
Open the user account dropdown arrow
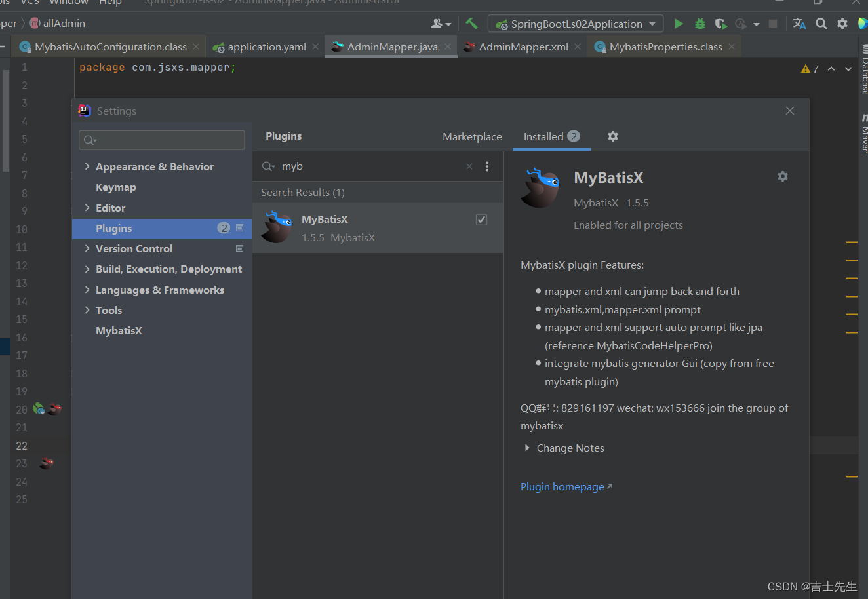(x=449, y=24)
